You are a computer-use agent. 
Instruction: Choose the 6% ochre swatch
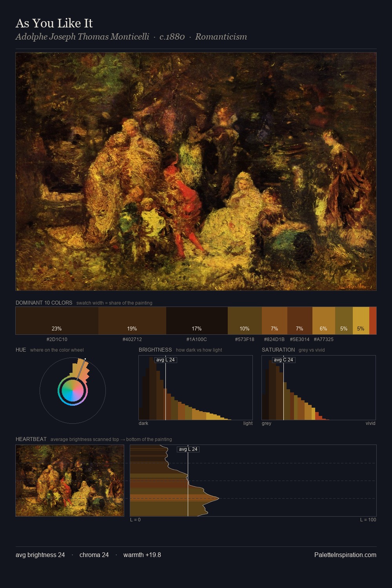click(x=324, y=321)
